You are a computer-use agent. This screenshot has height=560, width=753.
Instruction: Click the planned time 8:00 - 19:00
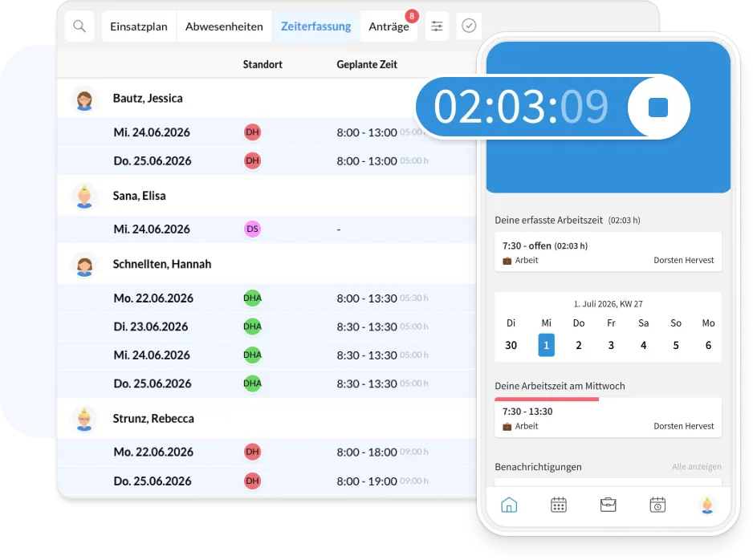(366, 481)
